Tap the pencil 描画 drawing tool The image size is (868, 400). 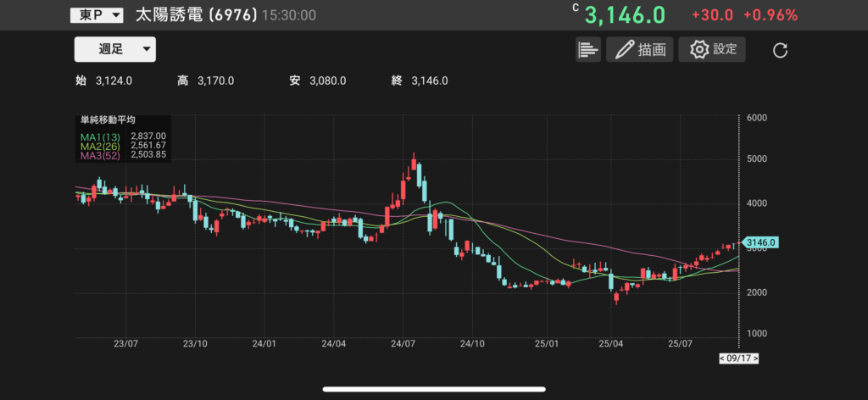[639, 50]
